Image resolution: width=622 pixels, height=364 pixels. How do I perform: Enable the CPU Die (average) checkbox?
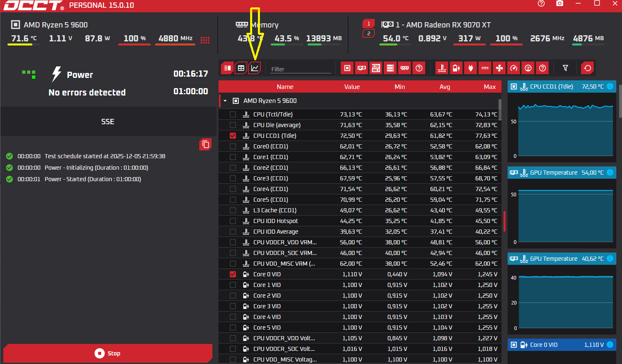click(x=233, y=125)
